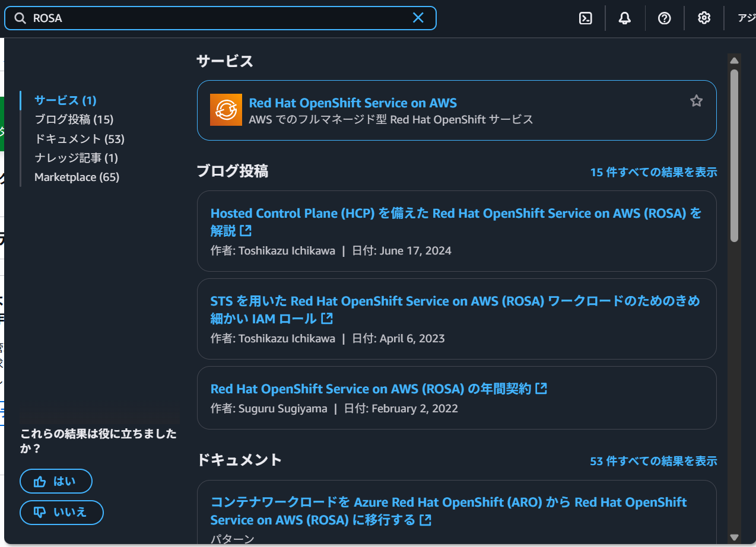Viewport: 756px width, 547px height.
Task: Focus the ROSA search input field
Action: 220,18
